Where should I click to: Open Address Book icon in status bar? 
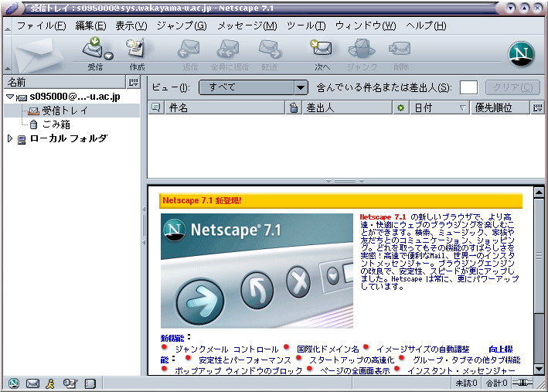[x=90, y=383]
